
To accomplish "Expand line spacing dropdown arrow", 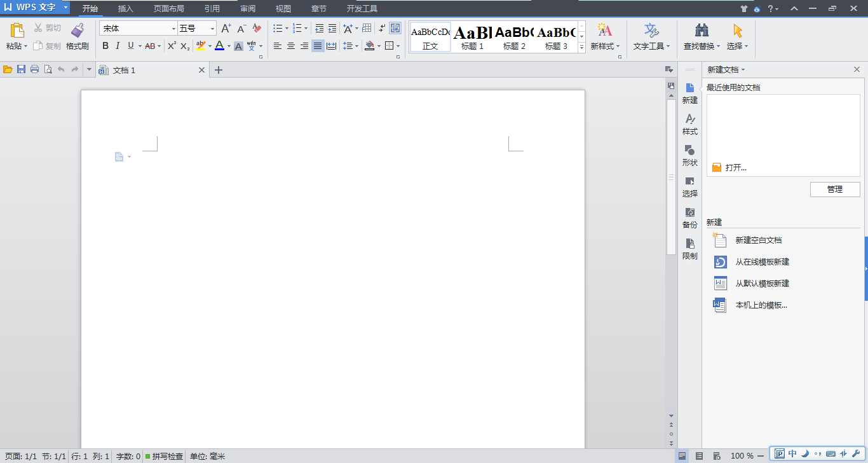I will coord(356,46).
